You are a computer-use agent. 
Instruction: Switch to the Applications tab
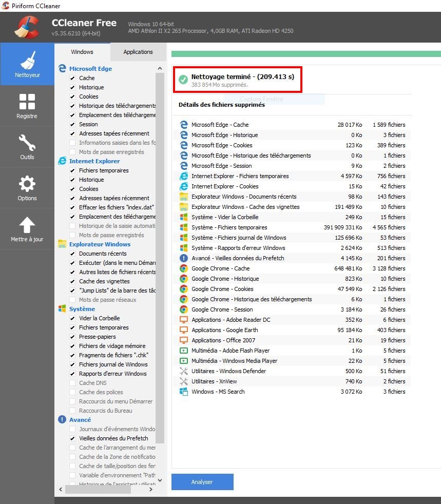click(x=138, y=52)
